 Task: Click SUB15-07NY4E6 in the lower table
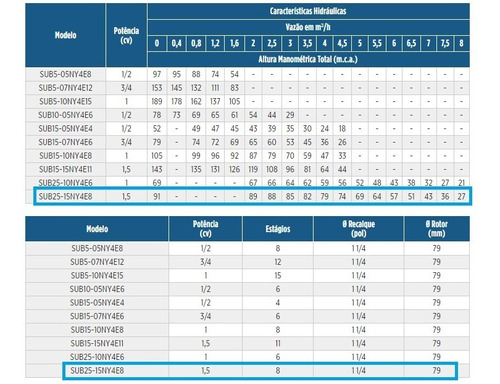pos(97,316)
